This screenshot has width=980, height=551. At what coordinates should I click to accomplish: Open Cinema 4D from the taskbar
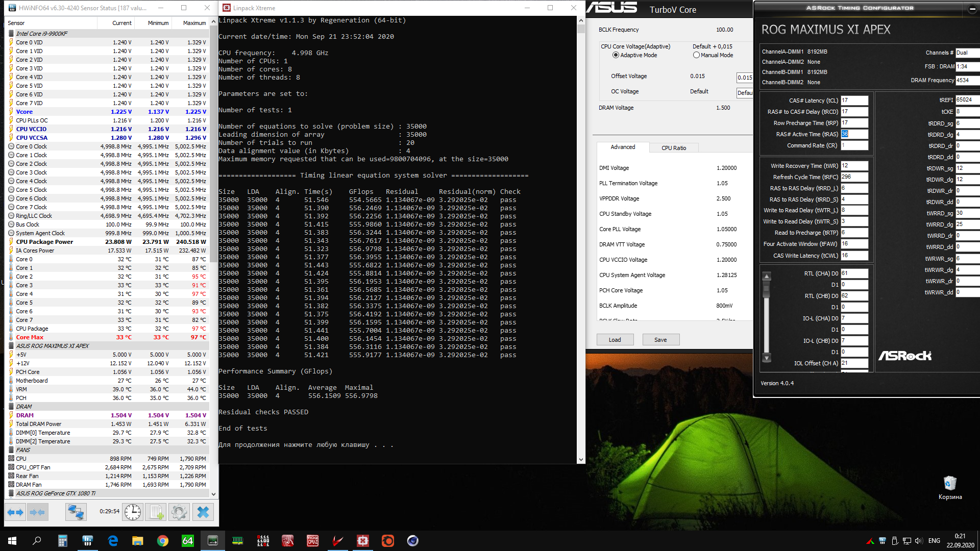coord(412,541)
